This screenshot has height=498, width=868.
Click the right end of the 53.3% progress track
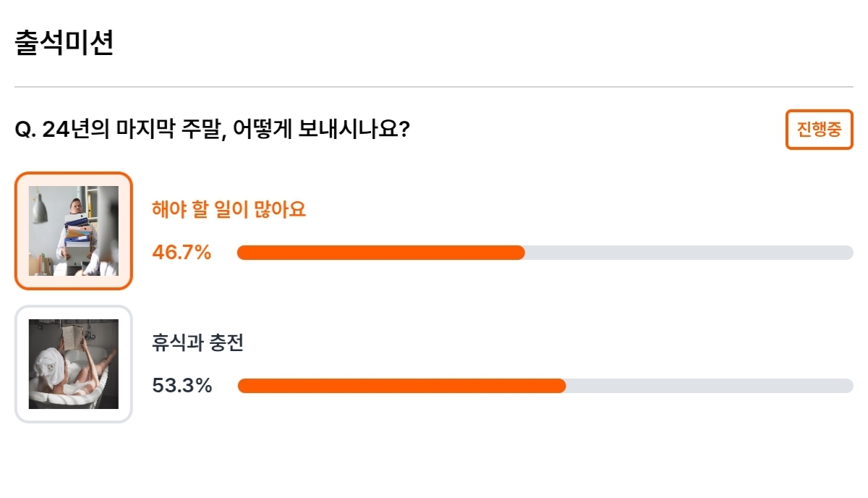coord(848,386)
